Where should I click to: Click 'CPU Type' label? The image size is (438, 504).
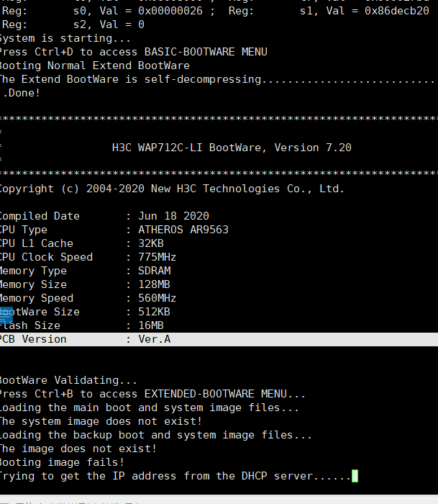click(24, 230)
